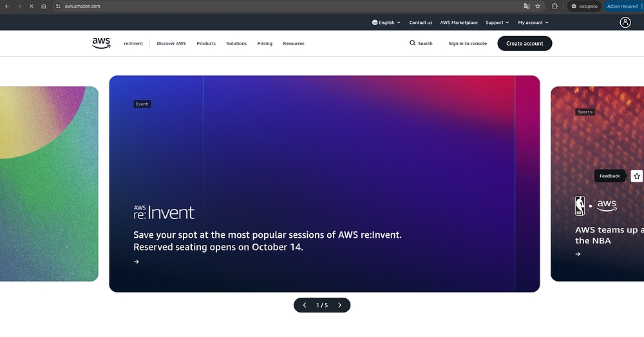Image resolution: width=644 pixels, height=337 pixels.
Task: Bookmark this page with star icon
Action: tap(538, 6)
